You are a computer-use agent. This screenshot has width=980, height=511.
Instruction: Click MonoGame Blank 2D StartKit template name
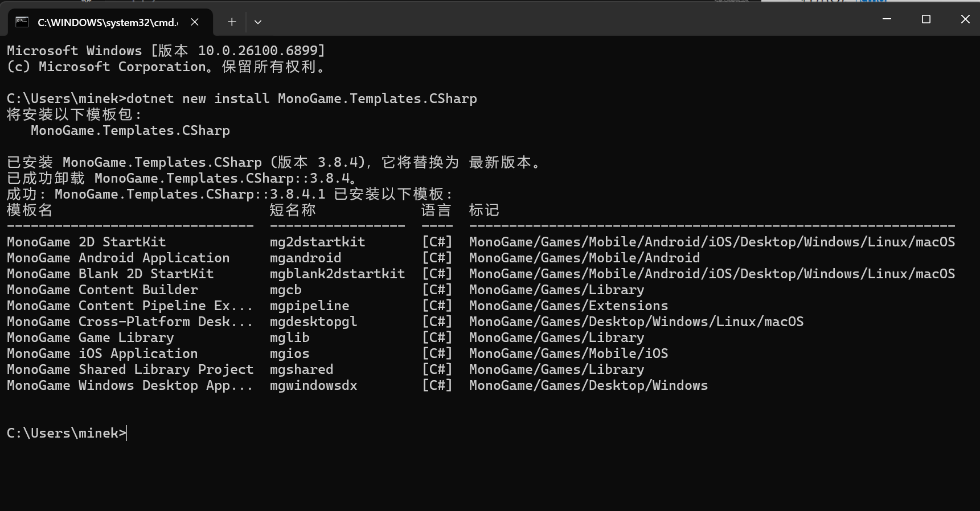[x=110, y=274]
